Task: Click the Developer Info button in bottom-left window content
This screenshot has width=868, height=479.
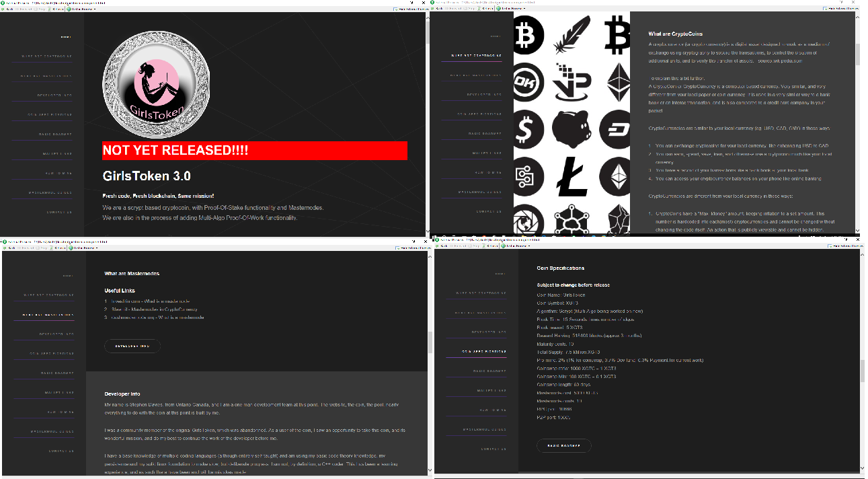Action: pos(132,346)
